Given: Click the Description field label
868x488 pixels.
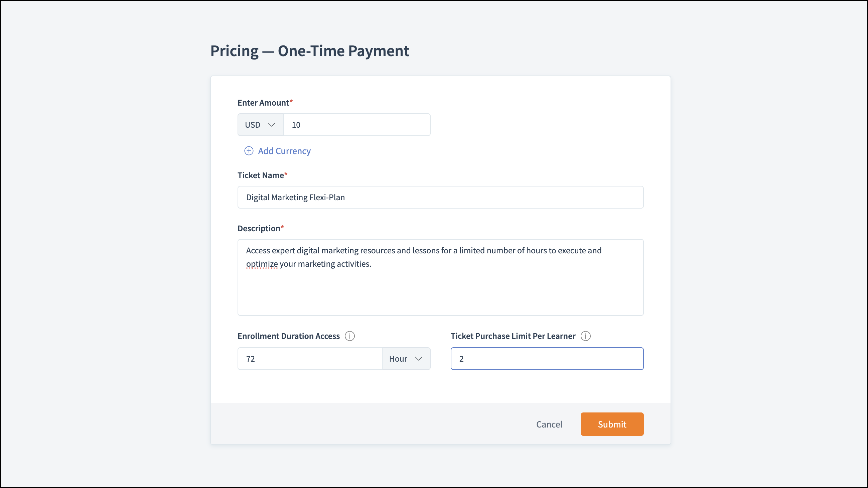Looking at the screenshot, I should coord(259,229).
